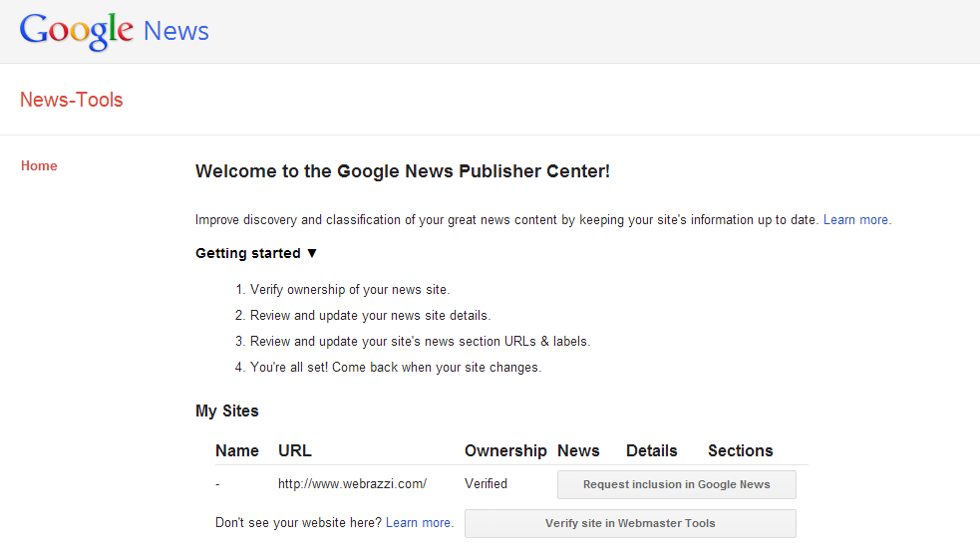Go to Home in the sidebar
The image size is (980, 550).
tap(39, 166)
